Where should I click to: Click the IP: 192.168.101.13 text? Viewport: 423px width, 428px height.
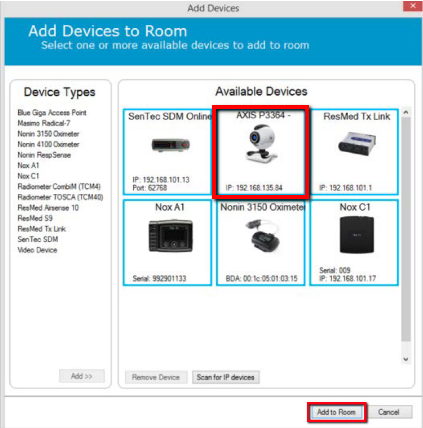(x=161, y=180)
